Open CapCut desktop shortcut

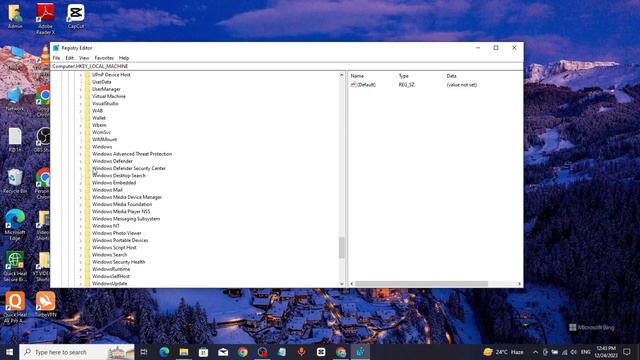[x=76, y=16]
